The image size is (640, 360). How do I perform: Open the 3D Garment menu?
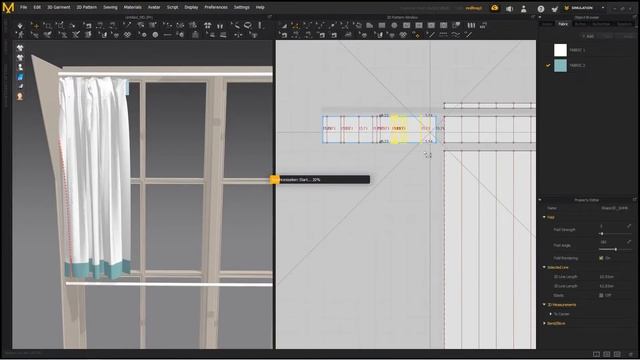tap(59, 7)
